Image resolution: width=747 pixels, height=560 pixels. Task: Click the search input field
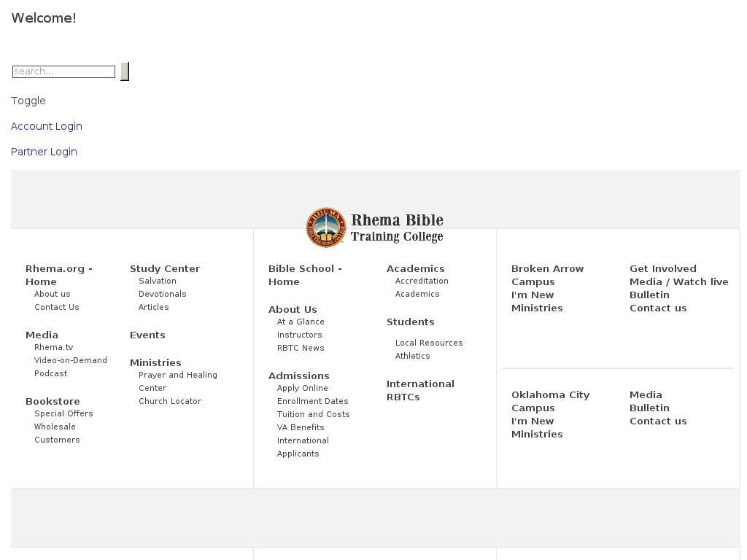click(x=64, y=71)
